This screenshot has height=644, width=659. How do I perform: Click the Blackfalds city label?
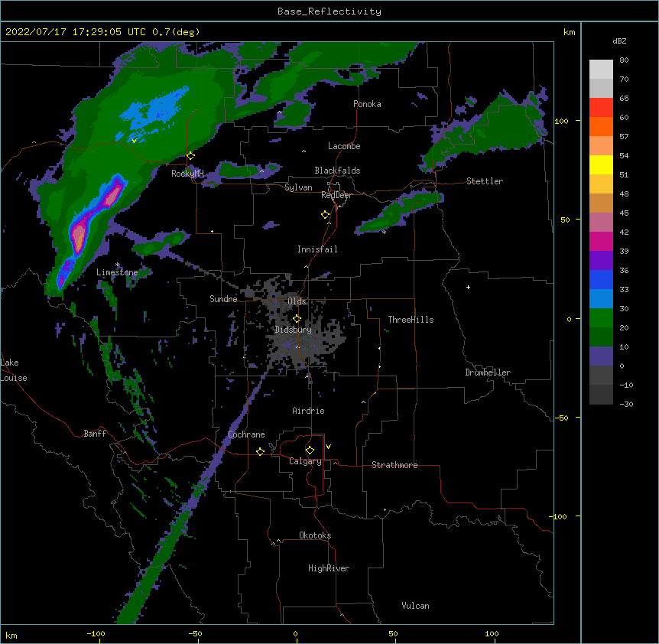click(x=337, y=171)
